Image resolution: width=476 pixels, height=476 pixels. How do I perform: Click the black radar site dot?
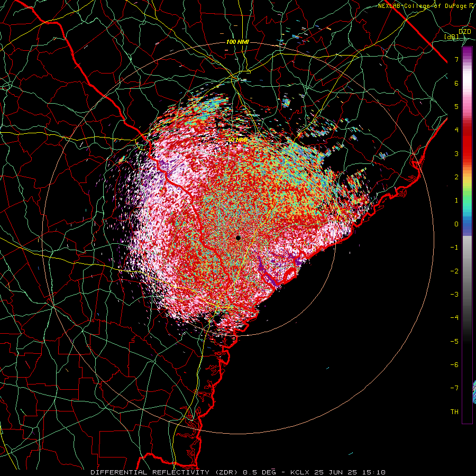pos(239,238)
